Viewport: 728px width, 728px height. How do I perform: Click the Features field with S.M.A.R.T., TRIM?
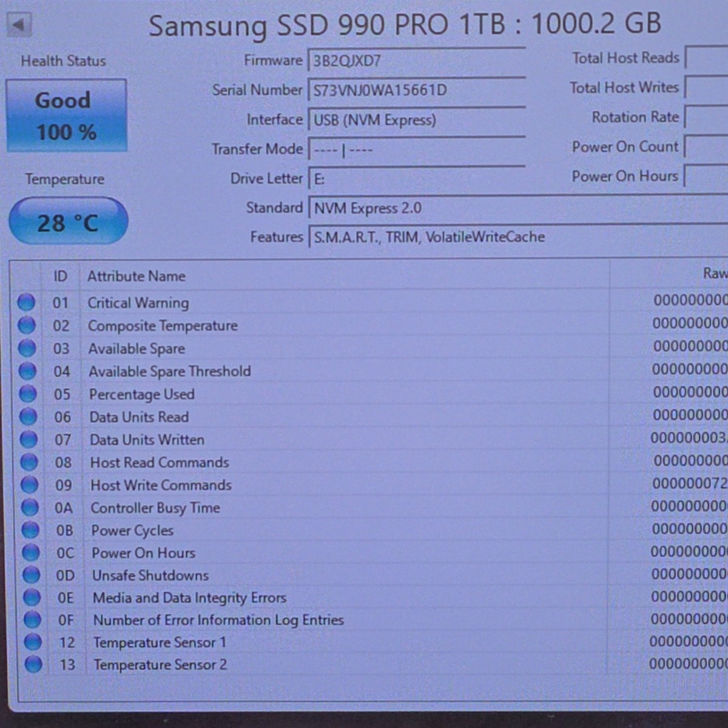[519, 237]
